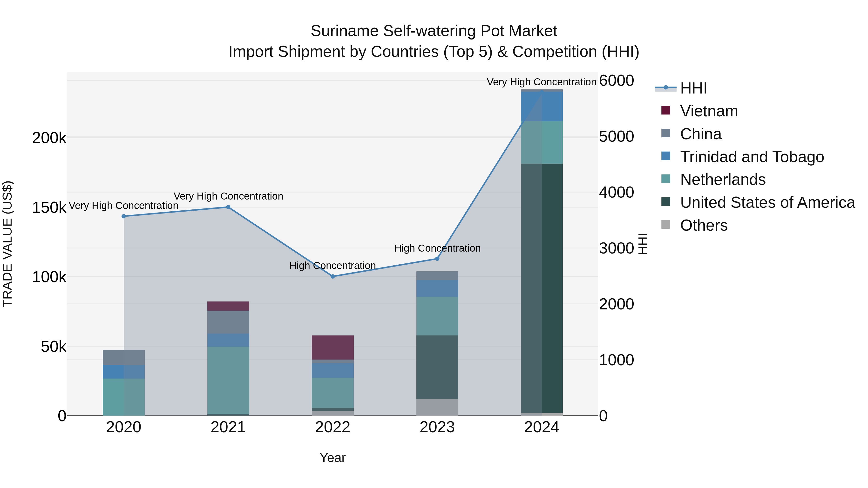Click the 3000 HHI axis tick label
The height and width of the screenshot is (488, 868).
pyautogui.click(x=617, y=248)
